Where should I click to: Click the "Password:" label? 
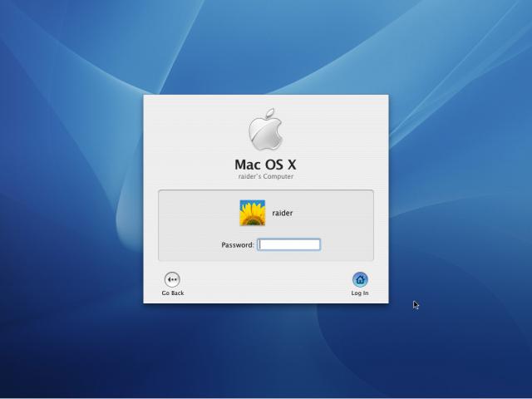point(238,245)
